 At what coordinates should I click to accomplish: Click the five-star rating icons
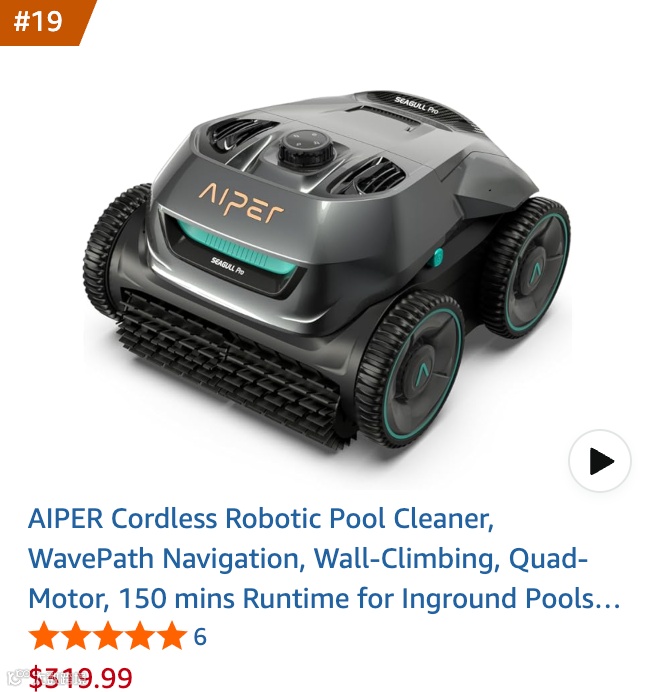pos(108,636)
